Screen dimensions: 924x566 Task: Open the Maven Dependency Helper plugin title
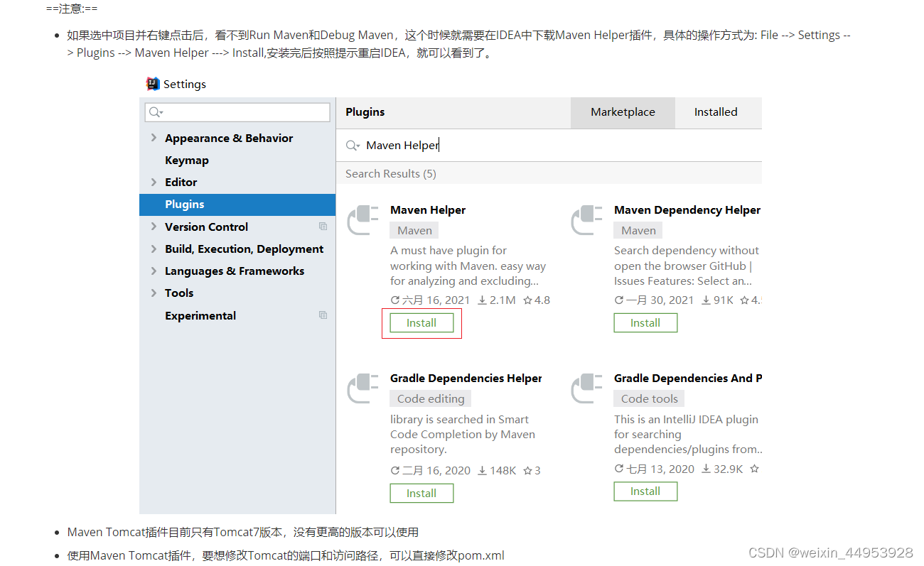687,210
